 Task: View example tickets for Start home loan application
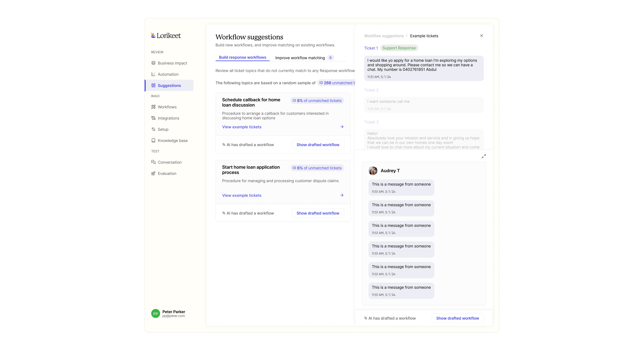[x=241, y=195]
